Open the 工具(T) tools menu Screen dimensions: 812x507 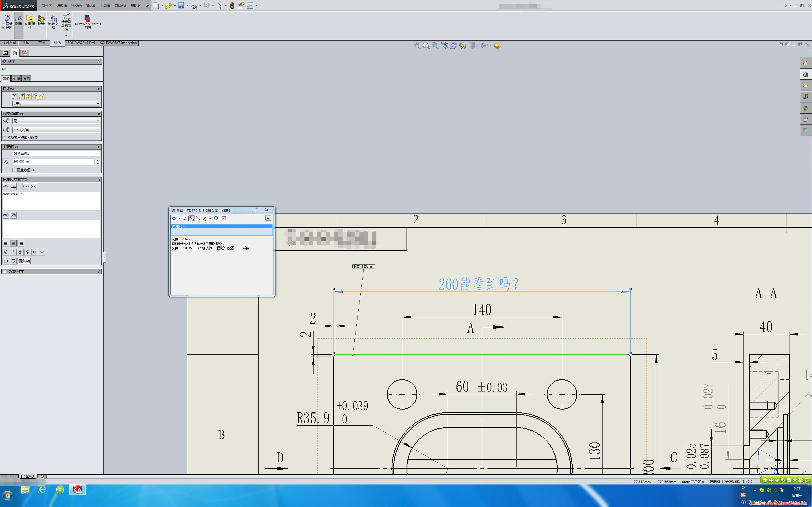pos(105,6)
